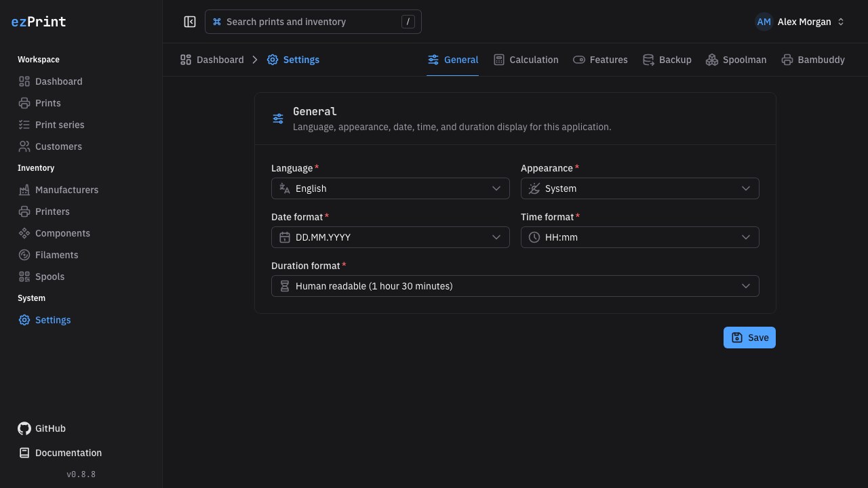Click the Components icon in sidebar
This screenshot has height=488, width=868.
coord(24,233)
